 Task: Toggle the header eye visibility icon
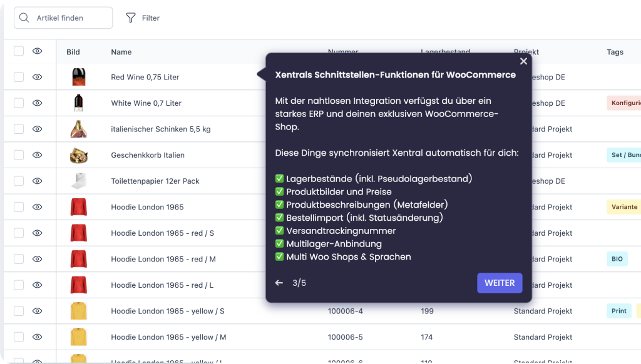(37, 51)
